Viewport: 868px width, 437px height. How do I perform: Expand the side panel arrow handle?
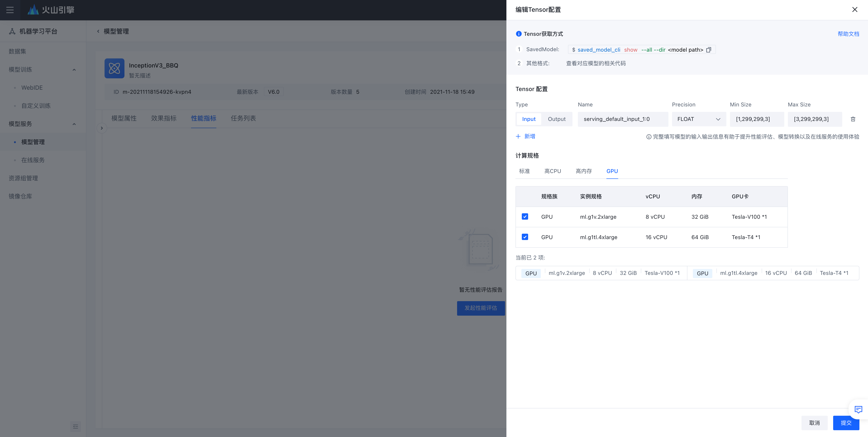click(x=102, y=128)
